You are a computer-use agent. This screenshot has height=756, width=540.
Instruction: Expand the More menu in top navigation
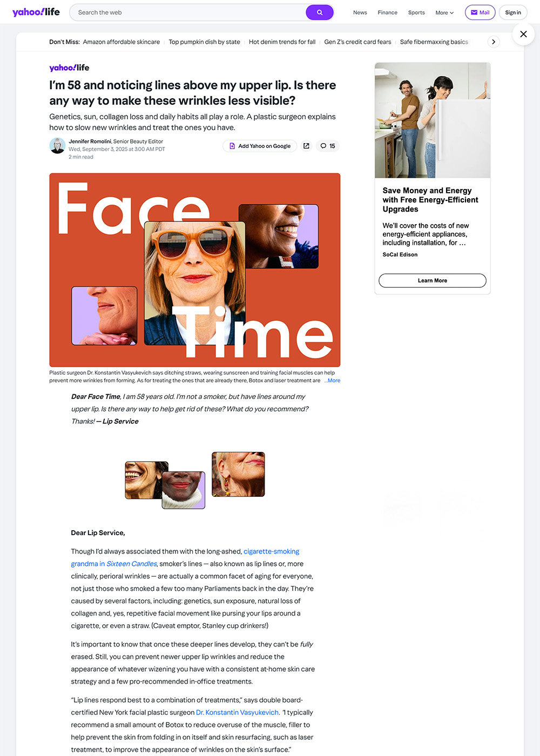pyautogui.click(x=444, y=12)
